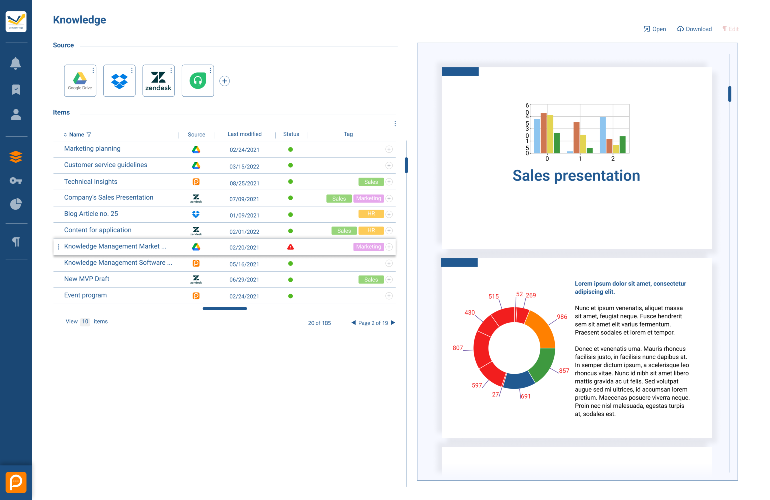The width and height of the screenshot is (770, 500).
Task: Click tag circle button on Event program row
Action: tap(389, 296)
